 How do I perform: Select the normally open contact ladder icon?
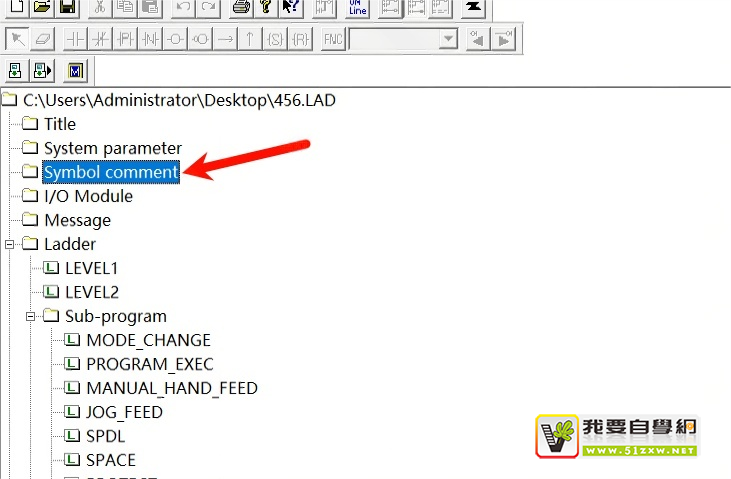77,39
